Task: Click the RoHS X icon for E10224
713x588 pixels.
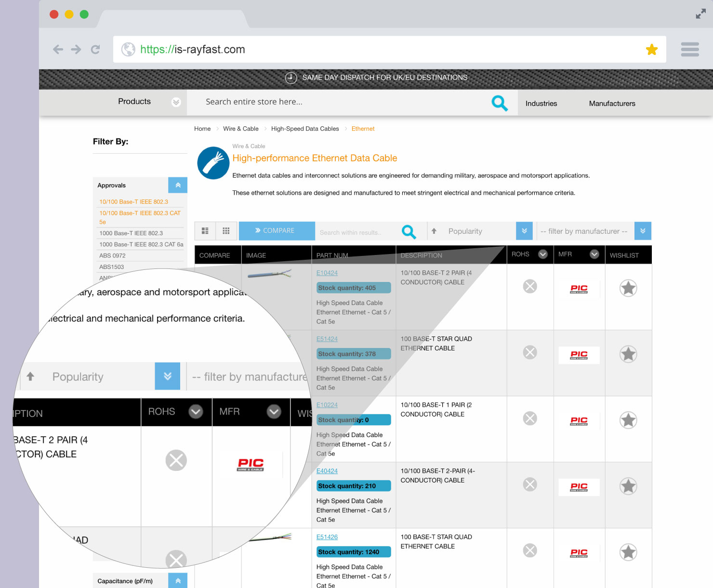Action: coord(530,418)
